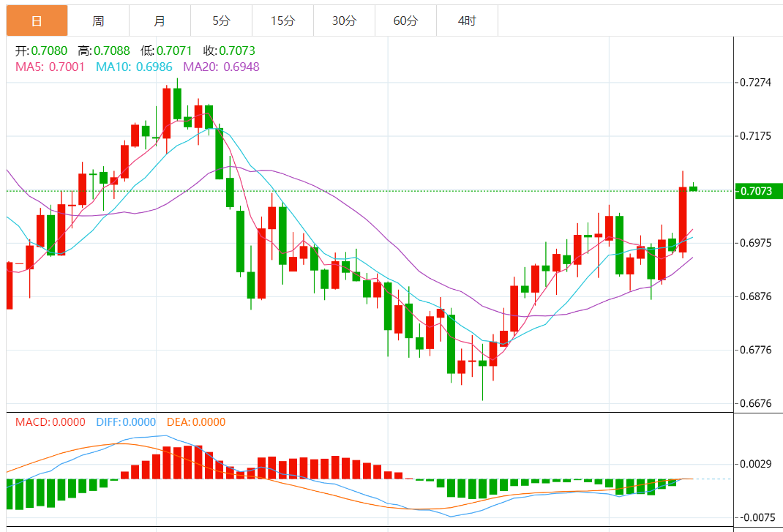This screenshot has height=532, width=783.
Task: Click the 0.7175 price axis label
Action: tap(755, 136)
